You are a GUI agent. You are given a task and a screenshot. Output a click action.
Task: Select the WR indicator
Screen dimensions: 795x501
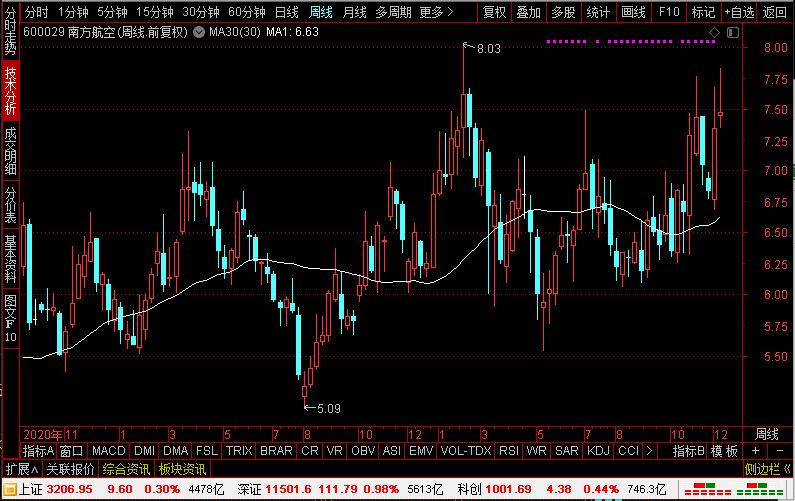536,451
